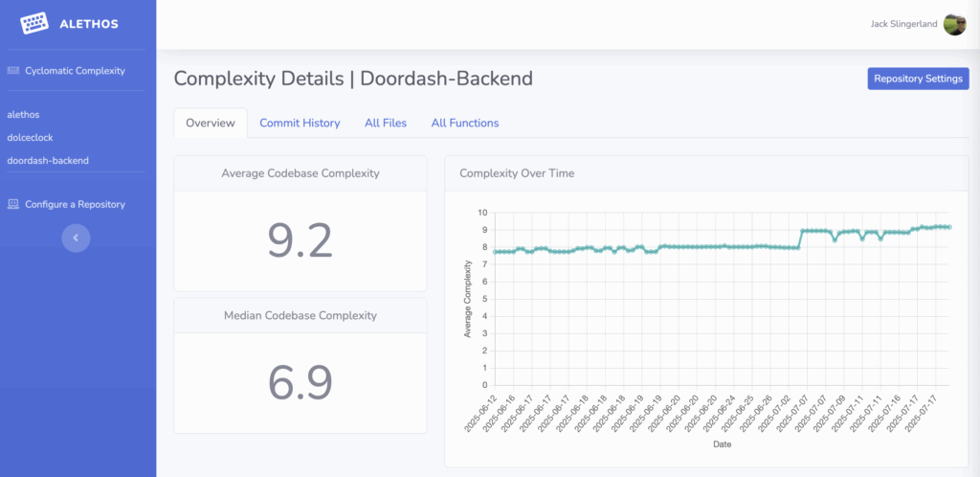Click the first data point on the chart

pos(495,252)
